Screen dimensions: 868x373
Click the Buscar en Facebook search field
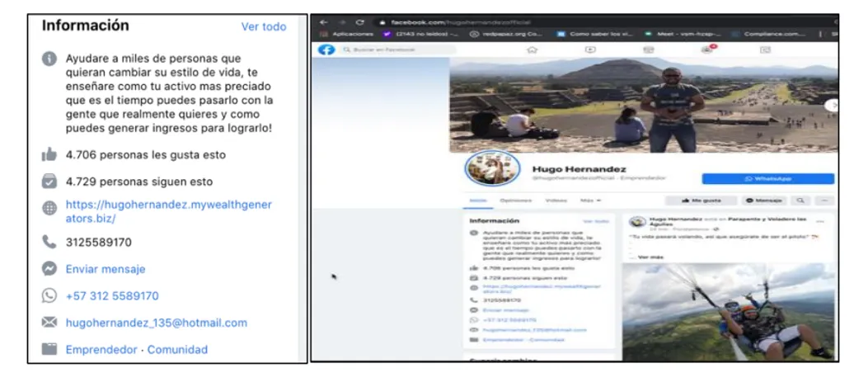(x=397, y=50)
